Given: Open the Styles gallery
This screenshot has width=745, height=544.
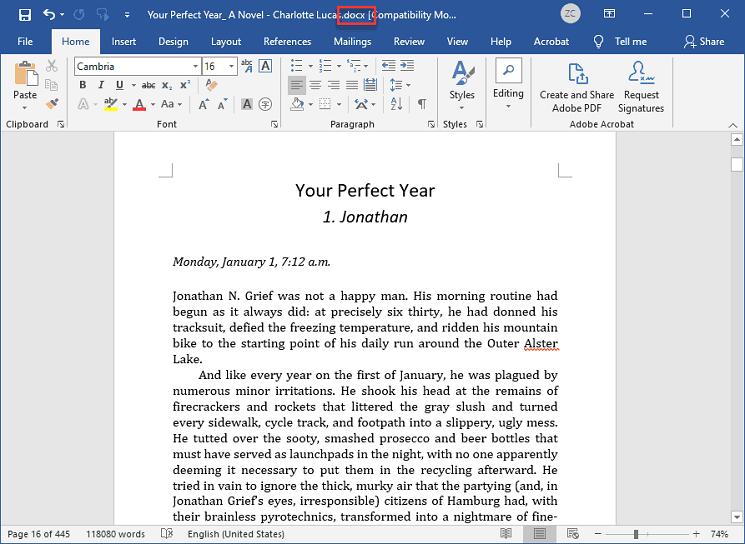Looking at the screenshot, I should click(462, 86).
